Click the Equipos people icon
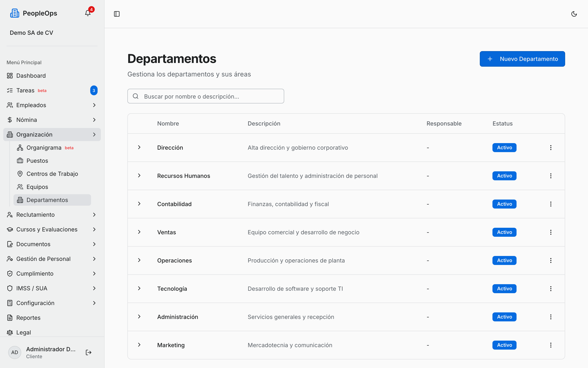588x368 pixels. tap(20, 187)
